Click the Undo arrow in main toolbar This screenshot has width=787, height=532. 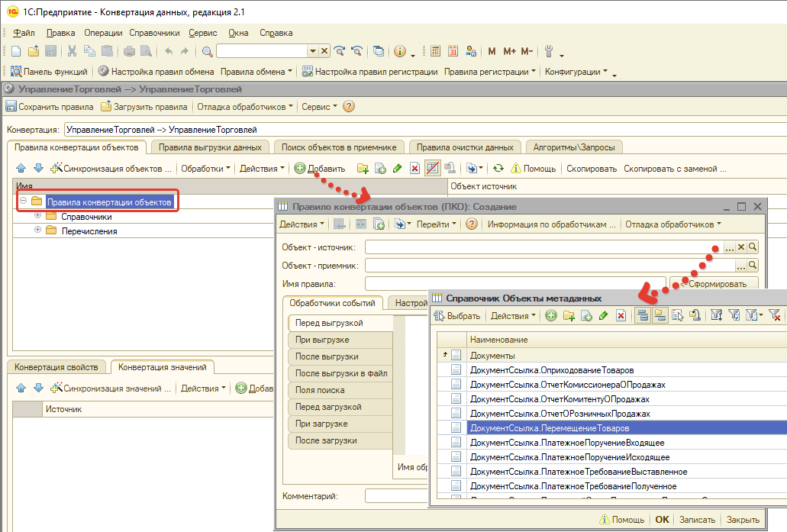click(x=169, y=51)
